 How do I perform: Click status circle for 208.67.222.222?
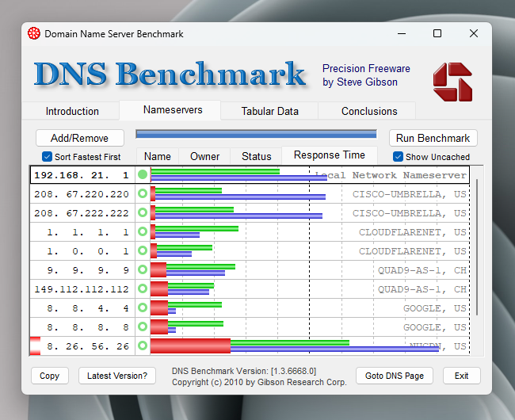143,212
